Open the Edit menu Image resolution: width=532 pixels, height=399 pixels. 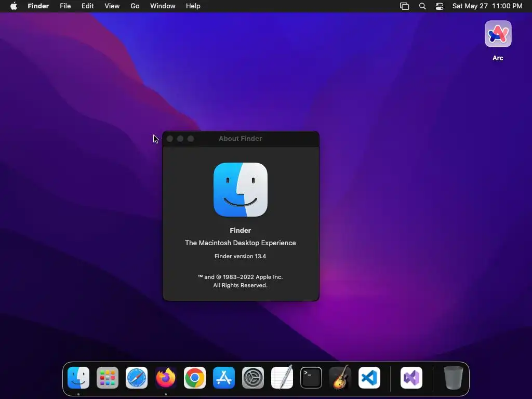point(87,6)
